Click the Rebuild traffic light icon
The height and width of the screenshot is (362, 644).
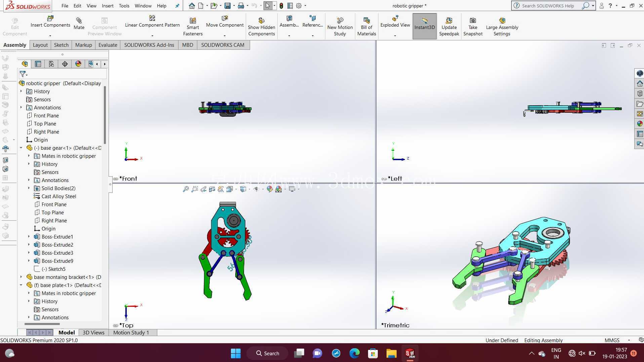(x=281, y=6)
